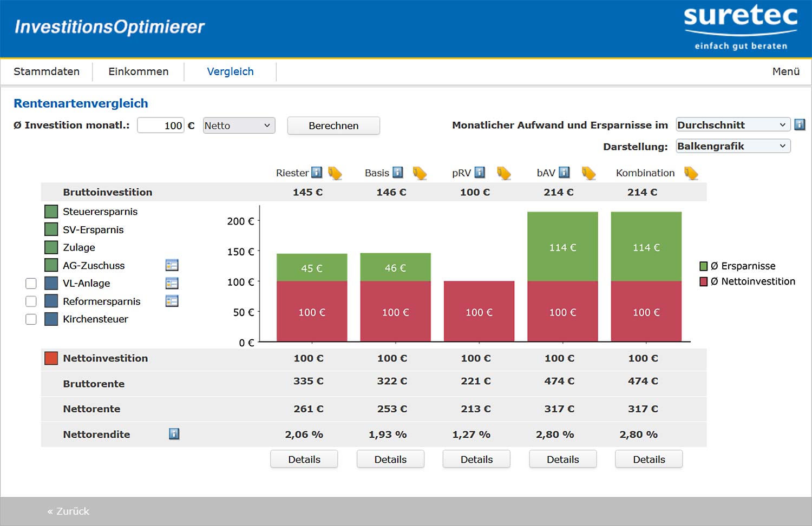
Task: Open the Netto dropdown
Action: click(x=239, y=126)
